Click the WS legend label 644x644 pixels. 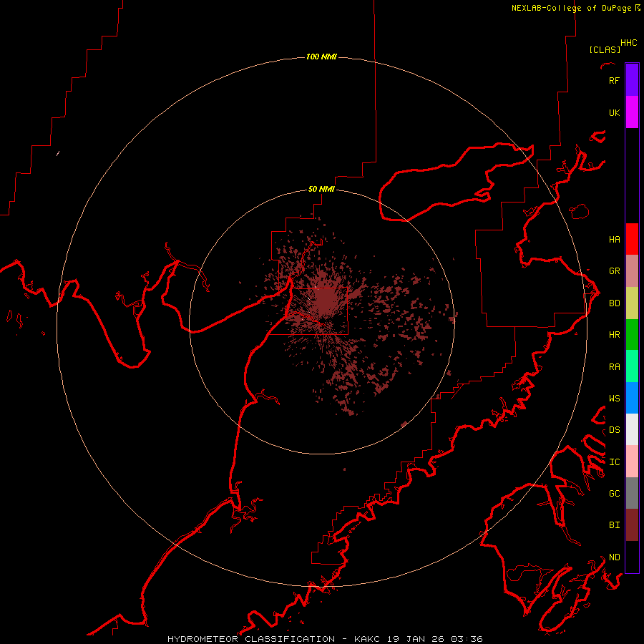[614, 399]
